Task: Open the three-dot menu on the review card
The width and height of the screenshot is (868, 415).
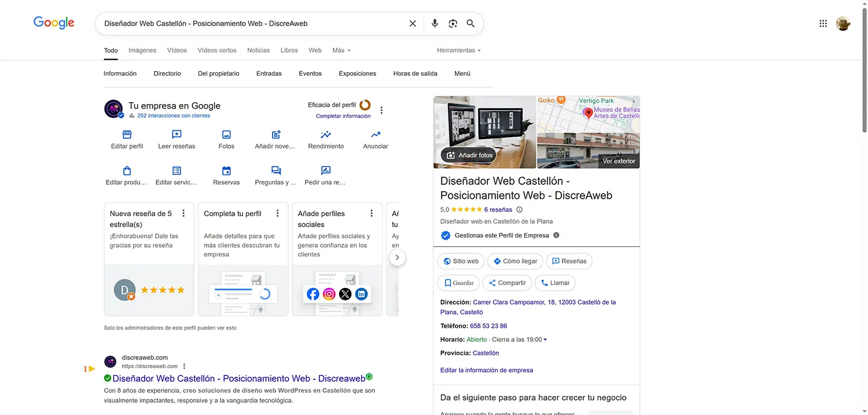Action: 183,213
